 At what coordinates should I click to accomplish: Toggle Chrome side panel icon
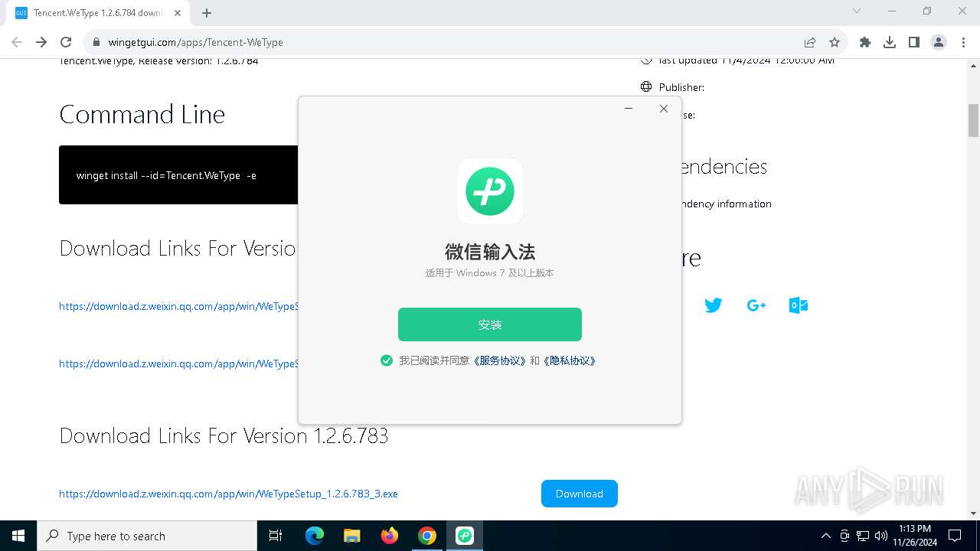click(914, 42)
